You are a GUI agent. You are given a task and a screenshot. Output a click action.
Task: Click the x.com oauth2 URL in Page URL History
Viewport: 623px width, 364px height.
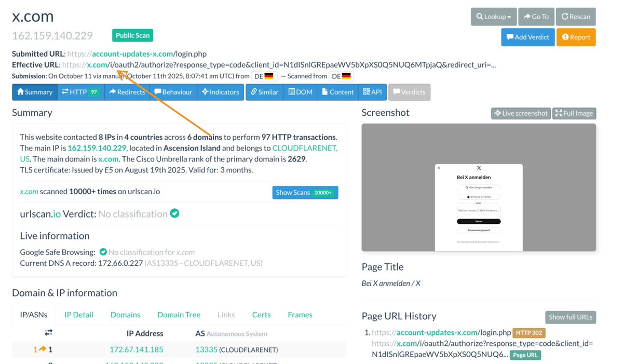click(x=482, y=349)
